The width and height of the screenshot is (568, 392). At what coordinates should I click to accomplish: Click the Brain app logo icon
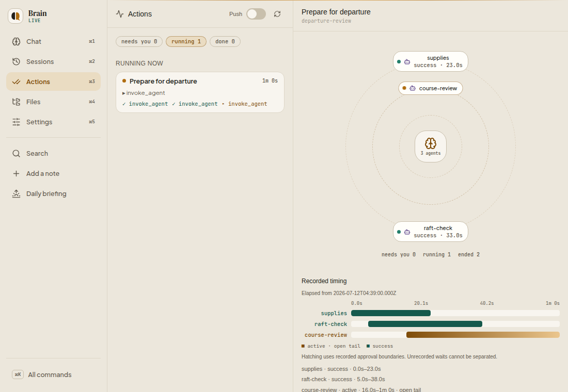15,16
